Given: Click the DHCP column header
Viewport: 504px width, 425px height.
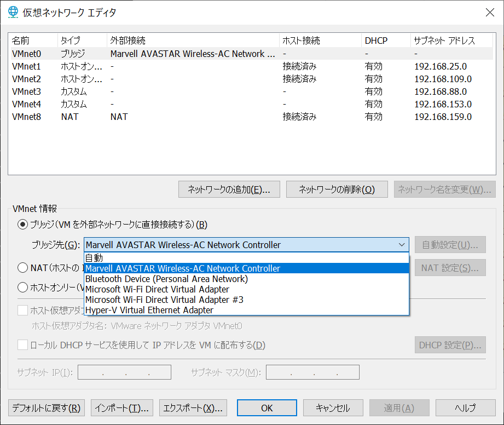Looking at the screenshot, I should tap(386, 40).
